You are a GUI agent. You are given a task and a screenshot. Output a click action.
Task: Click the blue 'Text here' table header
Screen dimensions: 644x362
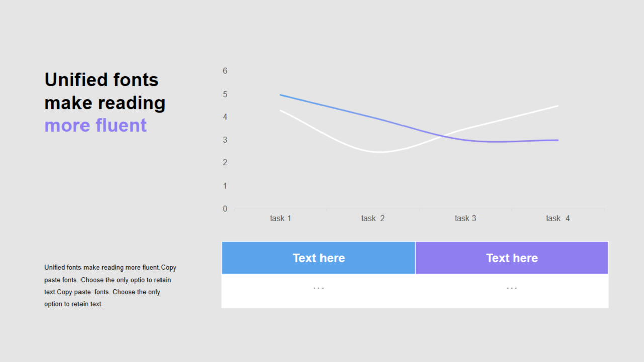click(318, 258)
